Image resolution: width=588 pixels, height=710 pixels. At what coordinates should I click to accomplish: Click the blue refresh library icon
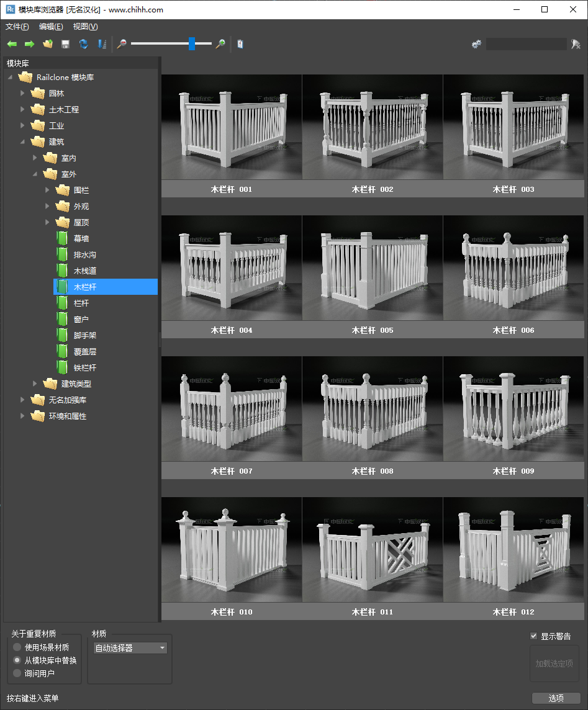83,44
